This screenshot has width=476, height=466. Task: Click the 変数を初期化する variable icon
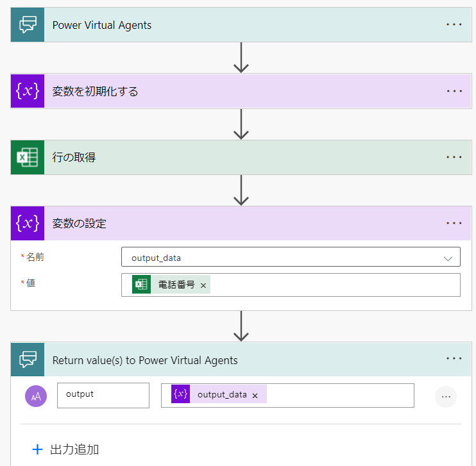(x=28, y=91)
